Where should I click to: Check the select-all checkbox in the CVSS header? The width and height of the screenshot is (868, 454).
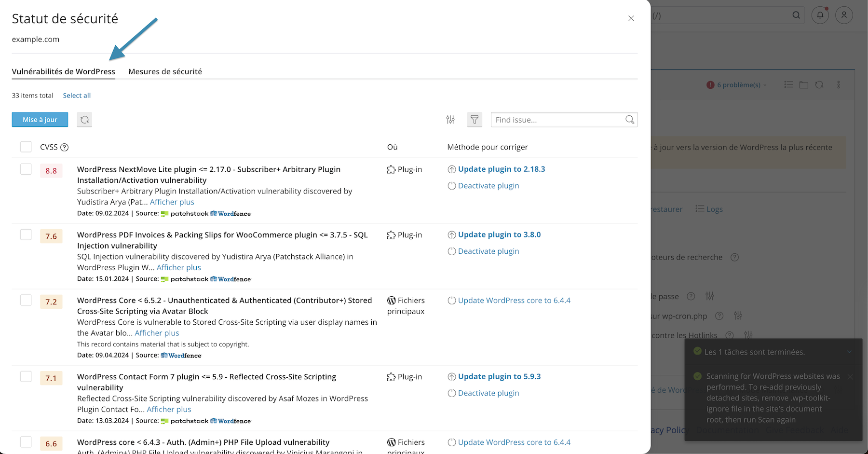click(x=26, y=147)
